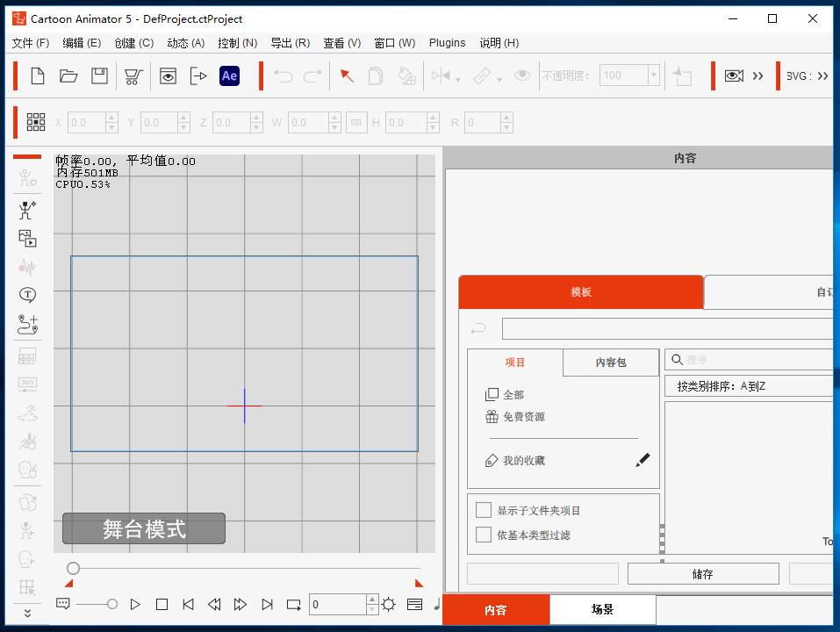Expand the camera toolbar overflow chevron

758,76
